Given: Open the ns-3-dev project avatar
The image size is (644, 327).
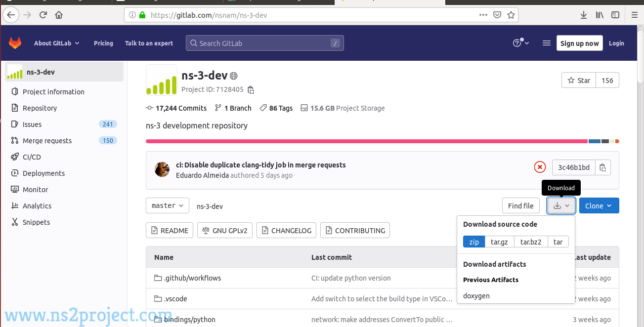Looking at the screenshot, I should click(162, 80).
